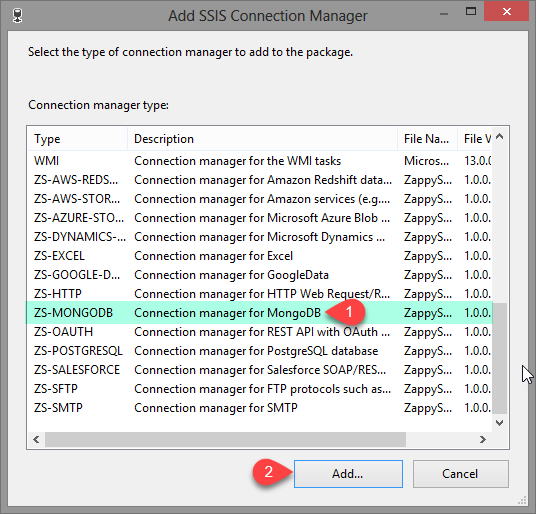Select the ZS-MONGODB connection type row
Viewport: 536px width, 514px height.
(259, 313)
